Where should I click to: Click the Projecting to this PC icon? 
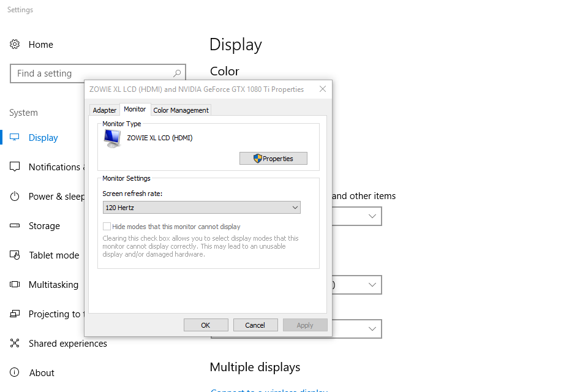pos(15,314)
